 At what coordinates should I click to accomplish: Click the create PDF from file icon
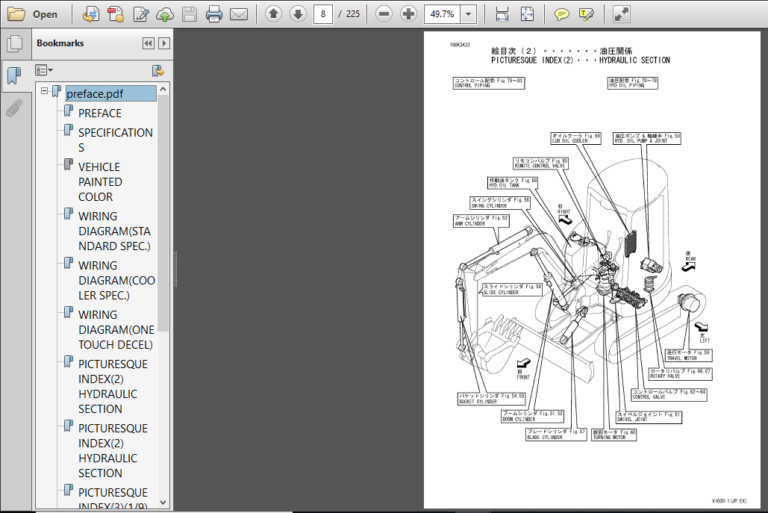pos(91,14)
